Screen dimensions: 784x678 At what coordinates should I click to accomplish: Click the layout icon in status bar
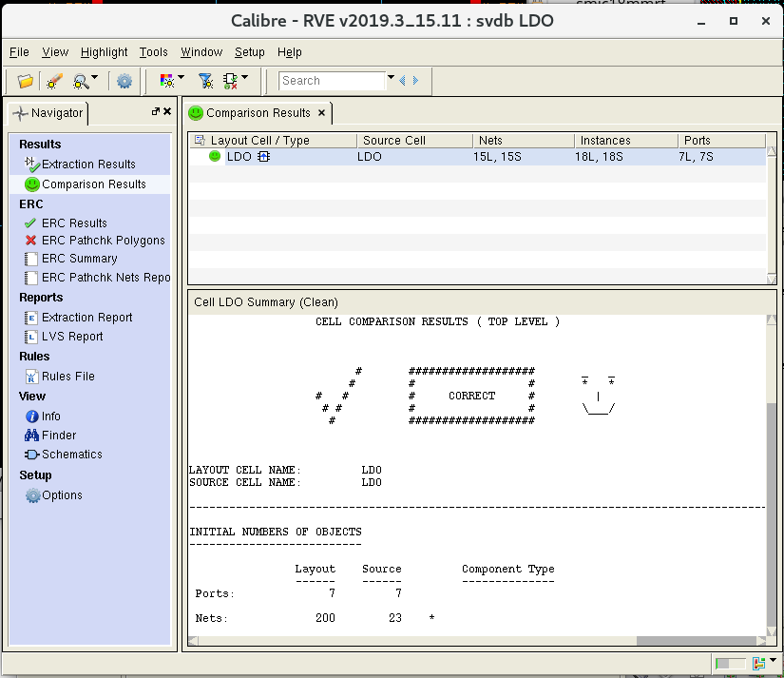[x=758, y=664]
